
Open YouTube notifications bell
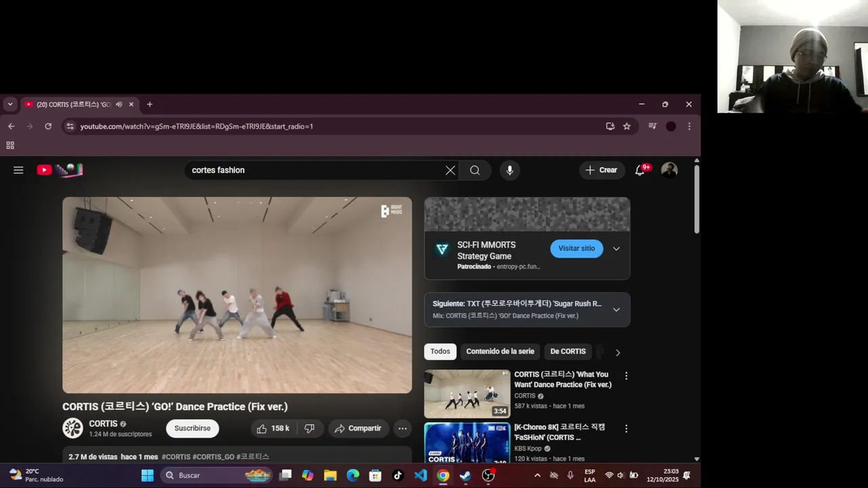pos(640,170)
